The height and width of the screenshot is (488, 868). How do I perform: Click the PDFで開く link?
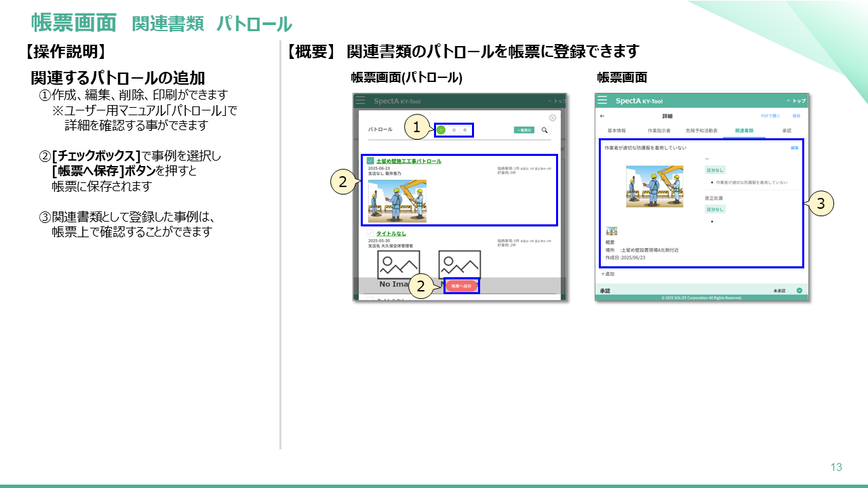(770, 116)
